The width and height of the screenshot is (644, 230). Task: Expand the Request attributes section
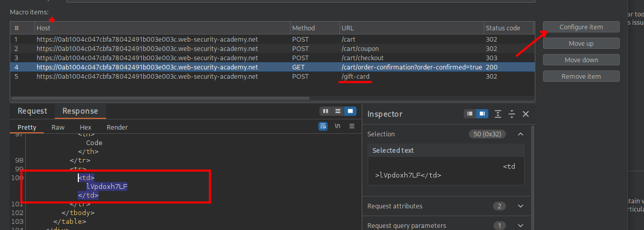point(520,206)
